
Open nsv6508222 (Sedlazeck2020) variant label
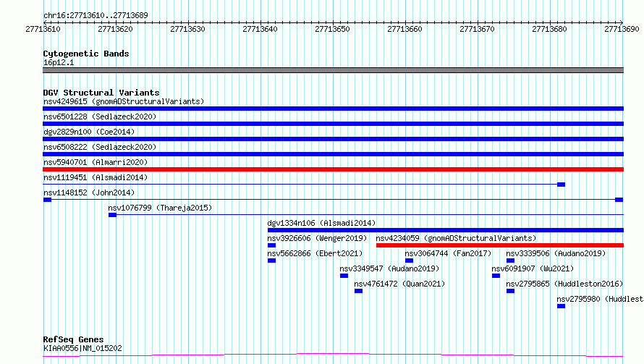click(100, 147)
